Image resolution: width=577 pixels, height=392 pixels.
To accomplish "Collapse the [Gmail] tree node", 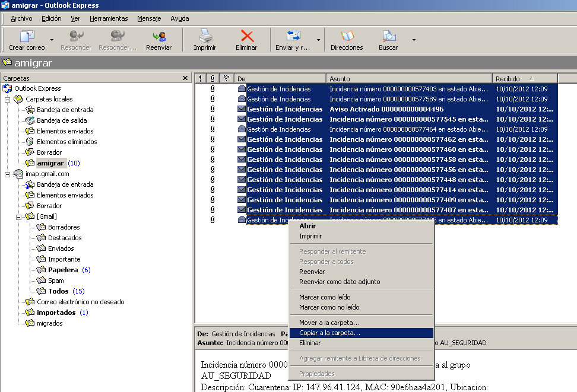I will coord(19,217).
